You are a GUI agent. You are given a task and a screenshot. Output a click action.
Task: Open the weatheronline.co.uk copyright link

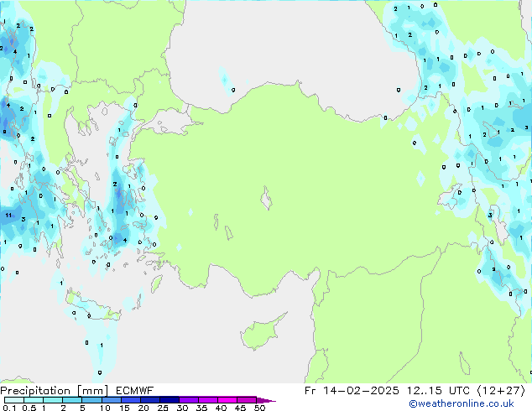pyautogui.click(x=462, y=403)
